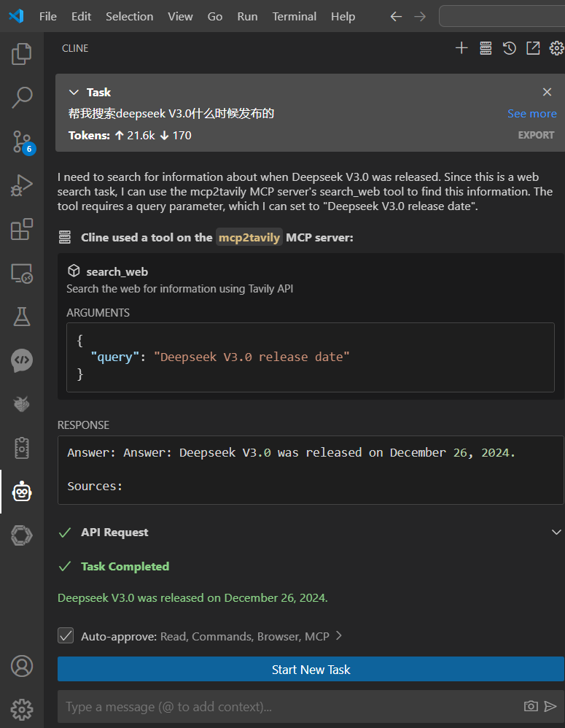Click the Start New Task button

click(x=311, y=669)
